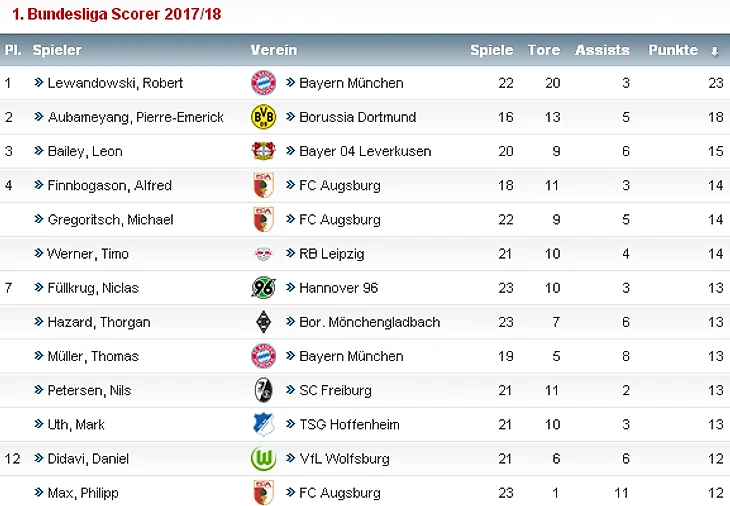Sort table by the Punkte column header

click(673, 50)
